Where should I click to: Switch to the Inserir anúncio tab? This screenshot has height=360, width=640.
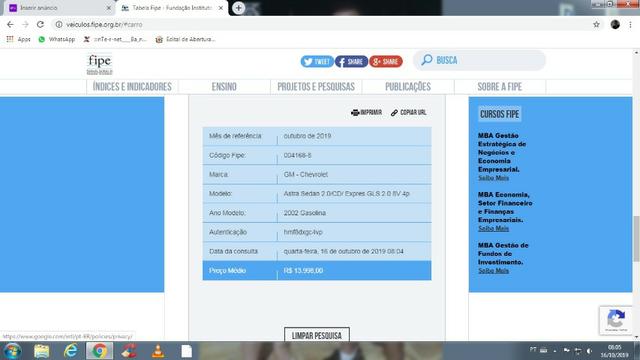[x=57, y=8]
